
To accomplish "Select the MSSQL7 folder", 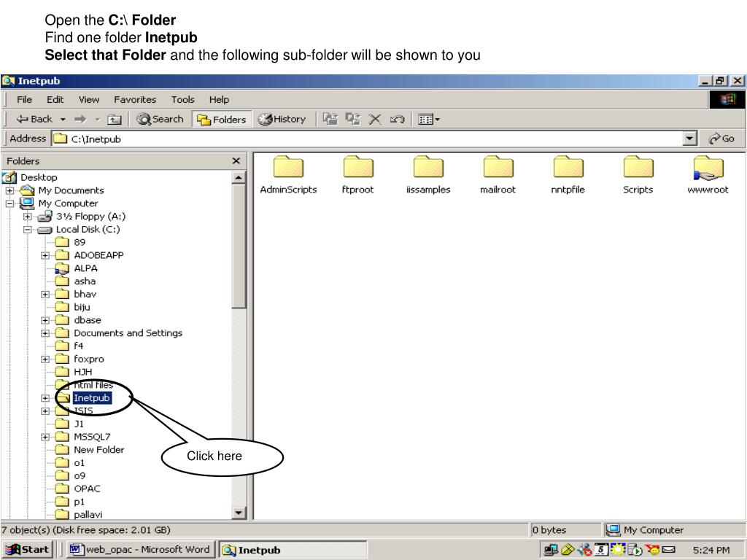I will tap(92, 437).
